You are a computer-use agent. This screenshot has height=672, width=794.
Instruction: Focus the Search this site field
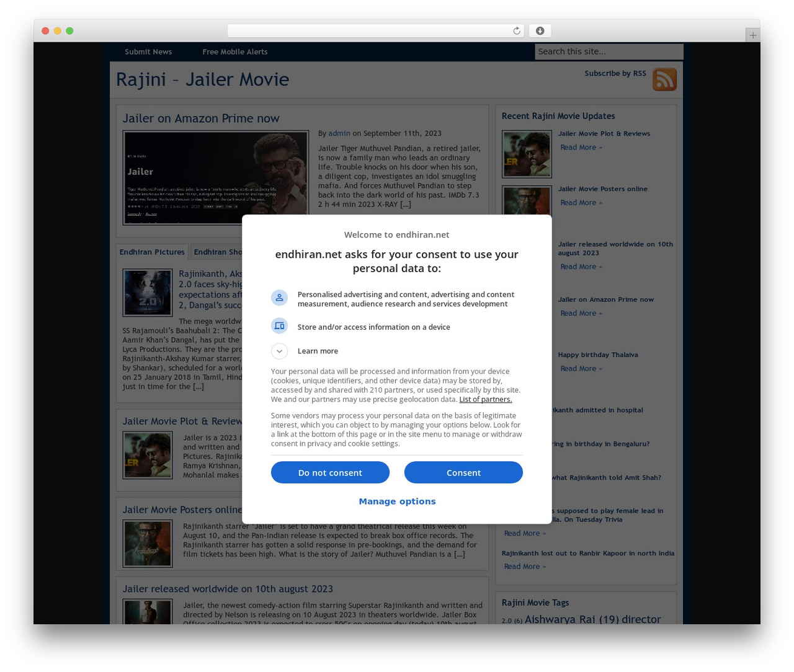point(609,51)
